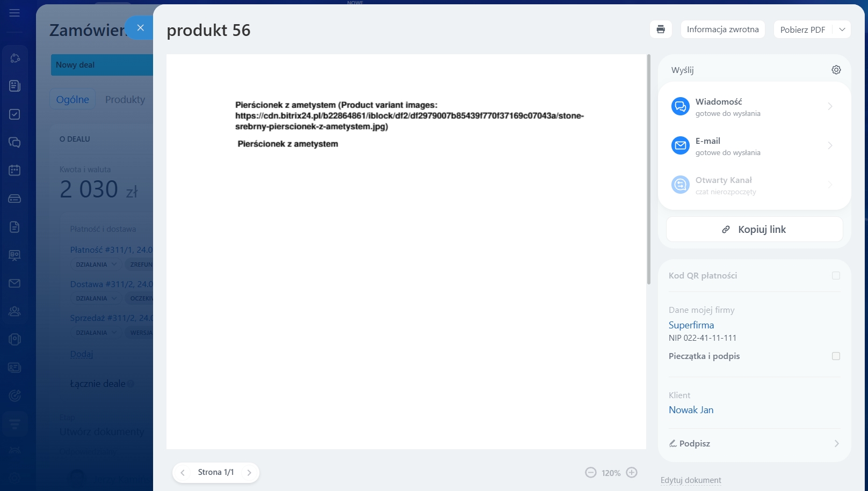Close the document panel with the X button

point(140,28)
